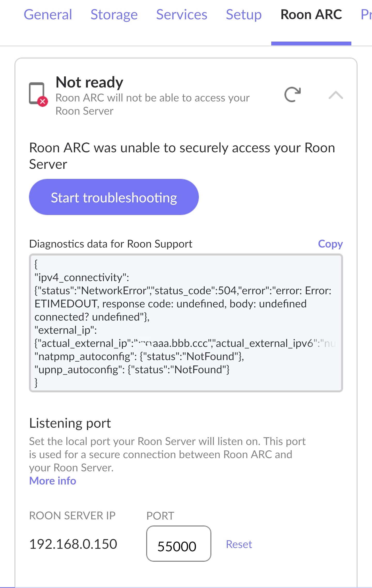
Task: Open the Services tab
Action: click(182, 14)
